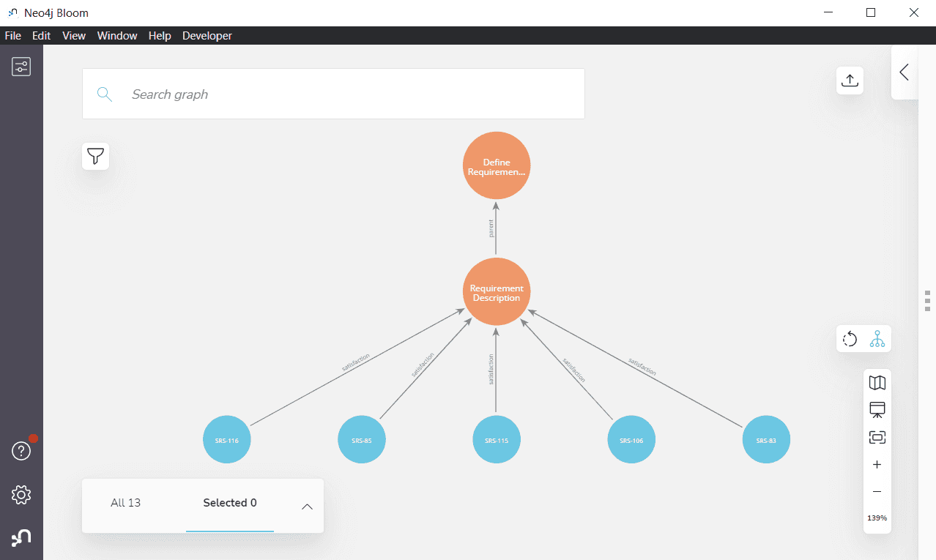This screenshot has width=936, height=560.
Task: Open the File menu
Action: coord(13,36)
